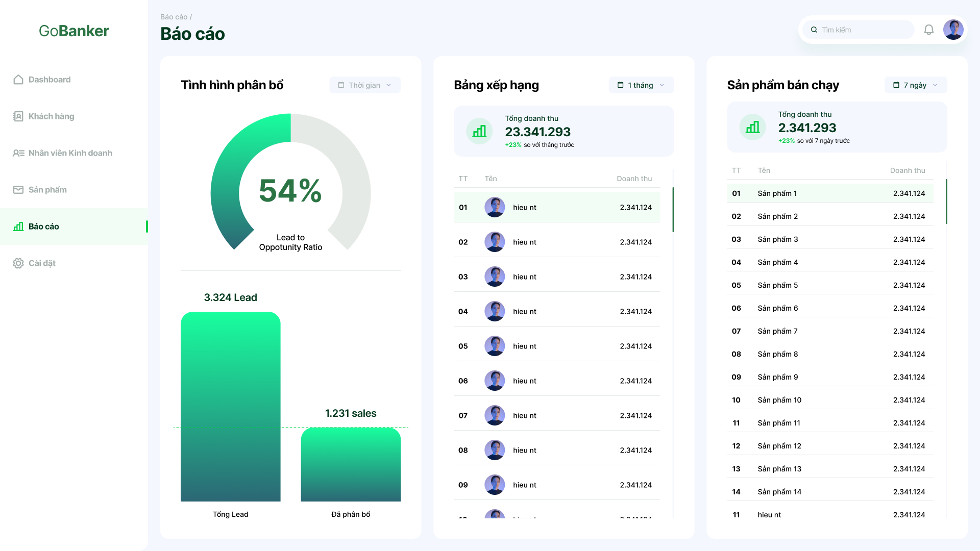The width and height of the screenshot is (980, 551).
Task: Select the Báo cáo menu item
Action: click(44, 227)
